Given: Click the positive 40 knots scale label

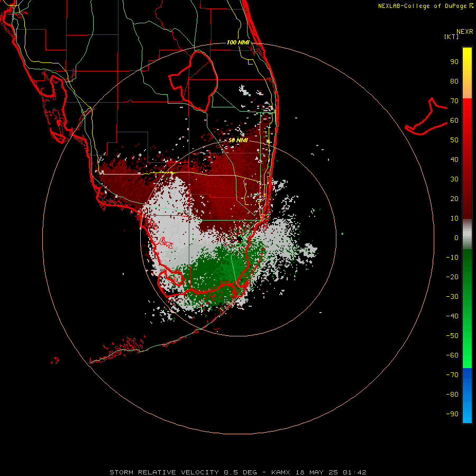Looking at the screenshot, I should tap(454, 159).
